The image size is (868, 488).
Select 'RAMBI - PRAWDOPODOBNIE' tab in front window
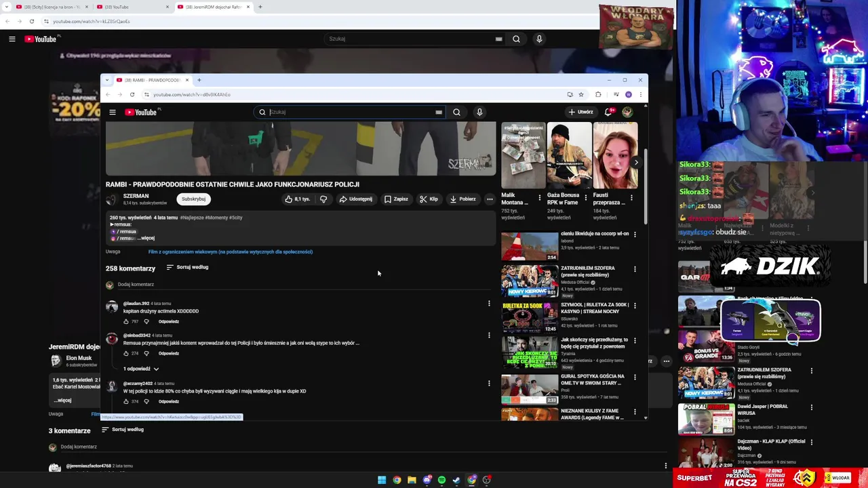(x=152, y=80)
